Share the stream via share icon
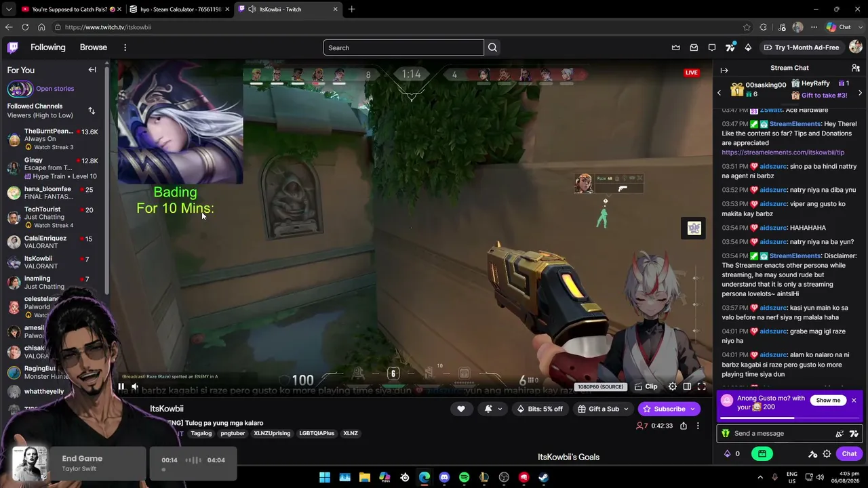 click(x=684, y=426)
